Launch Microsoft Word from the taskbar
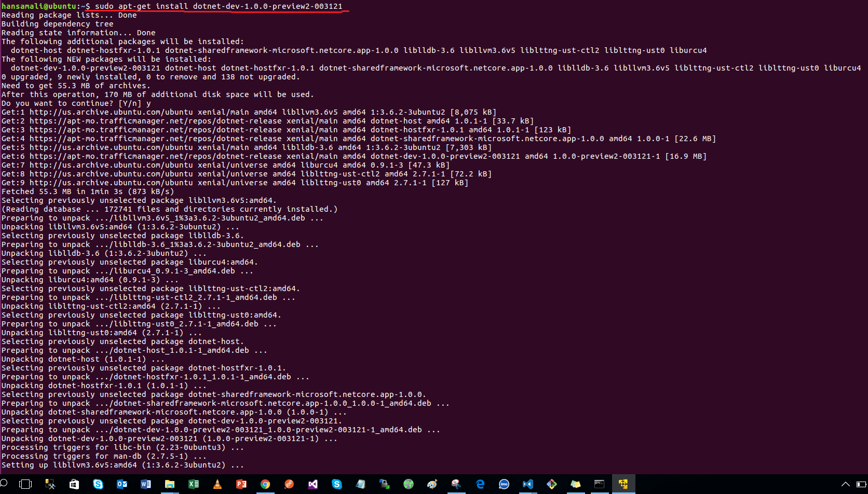The height and width of the screenshot is (494, 868). [x=146, y=484]
